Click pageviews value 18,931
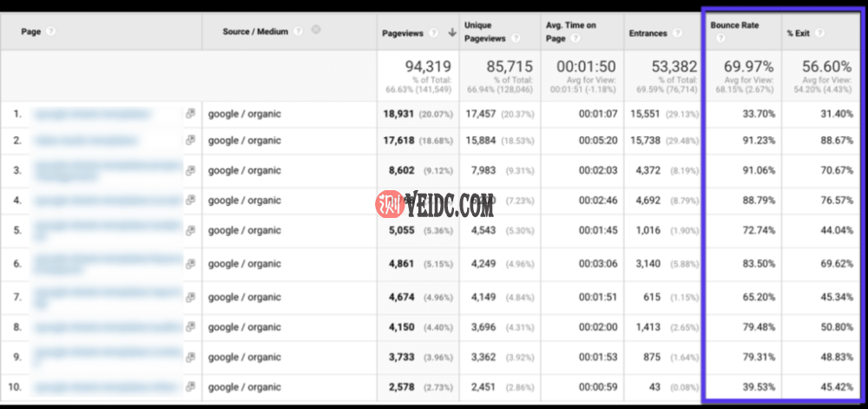This screenshot has width=868, height=409. pos(398,114)
